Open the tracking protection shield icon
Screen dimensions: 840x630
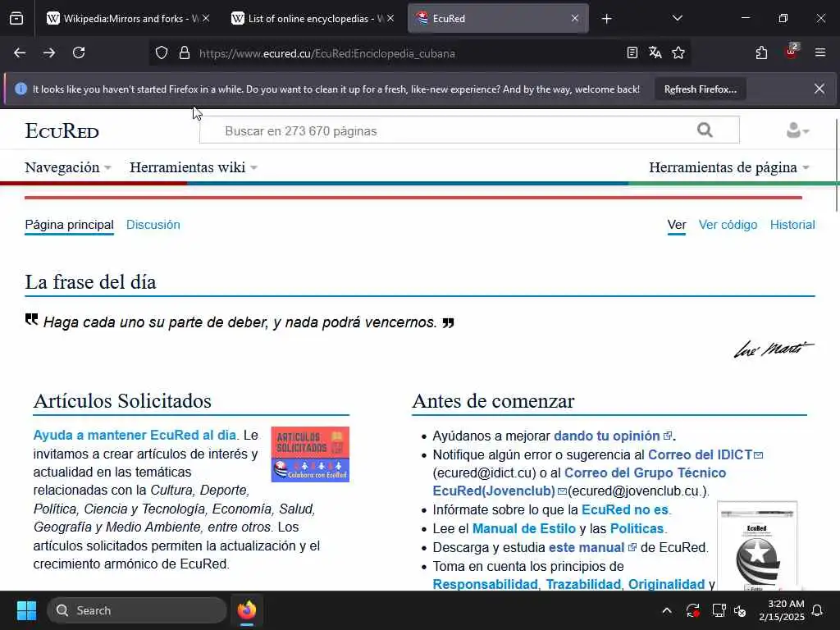coord(162,53)
